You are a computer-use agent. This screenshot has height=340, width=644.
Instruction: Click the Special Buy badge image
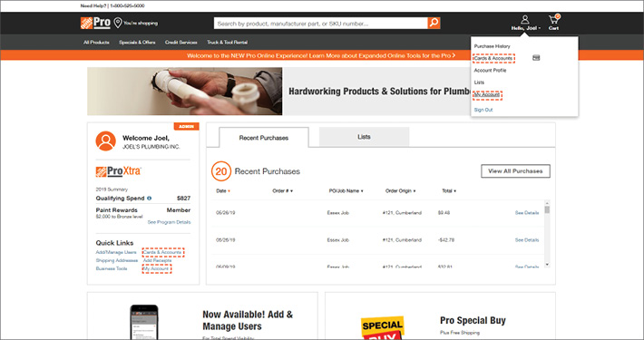tap(383, 327)
